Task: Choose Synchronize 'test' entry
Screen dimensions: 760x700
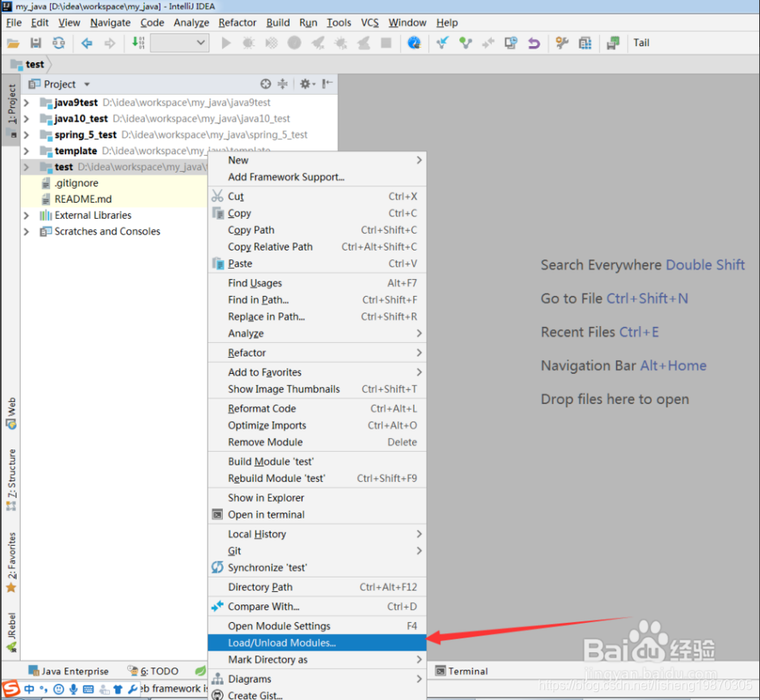Action: pyautogui.click(x=317, y=568)
